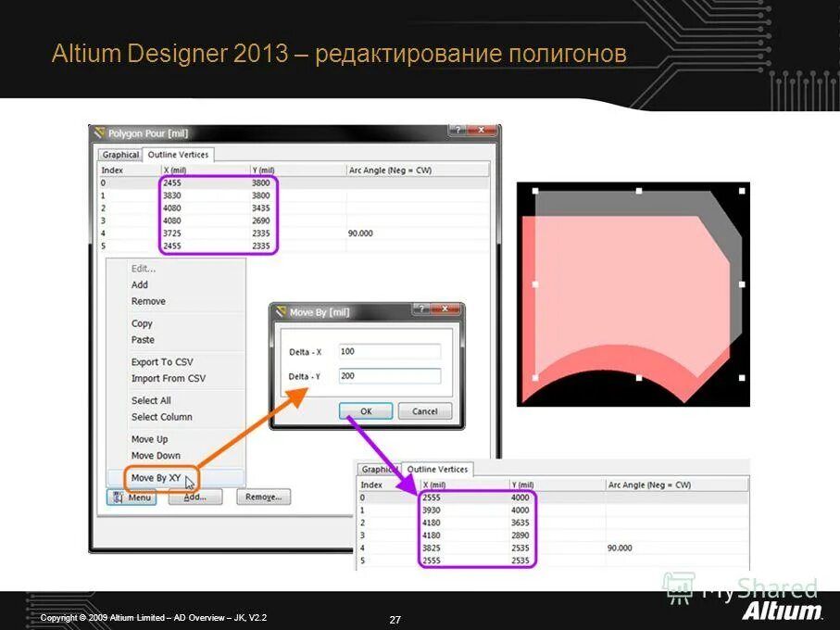840x630 pixels.
Task: Click the Delta-X input field
Action: [391, 351]
